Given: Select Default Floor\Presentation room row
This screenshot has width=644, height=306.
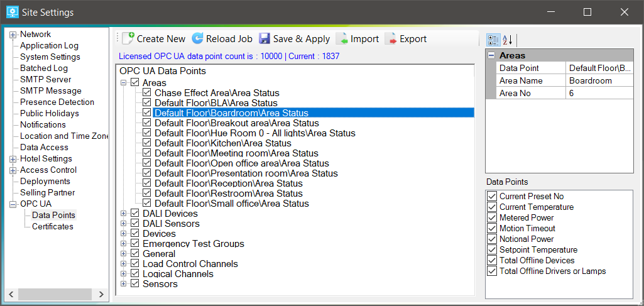Looking at the screenshot, I should pyautogui.click(x=246, y=173).
